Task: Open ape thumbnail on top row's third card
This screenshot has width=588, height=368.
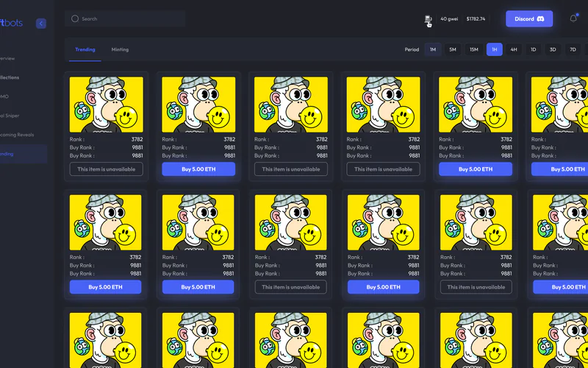Action: [290, 105]
